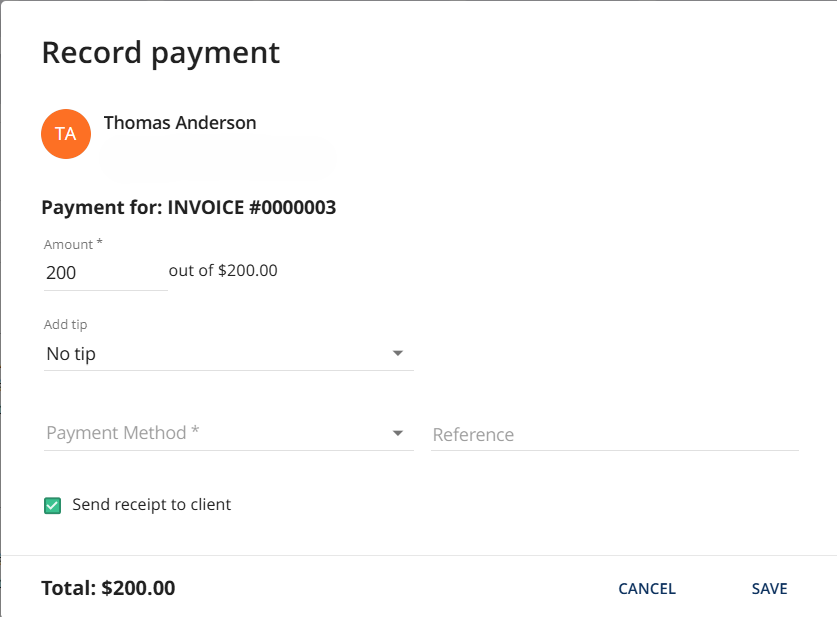The height and width of the screenshot is (617, 837).
Task: Focus the Amount input field
Action: [x=105, y=272]
